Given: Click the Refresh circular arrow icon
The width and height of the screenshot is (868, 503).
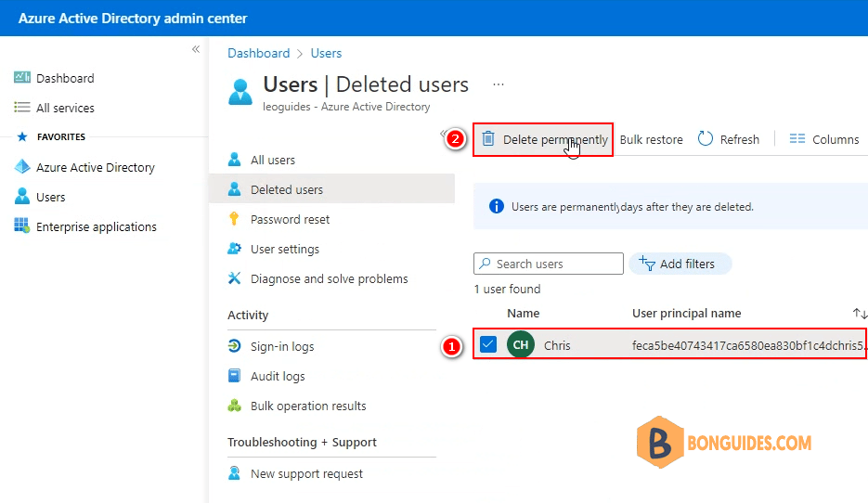Looking at the screenshot, I should (x=706, y=138).
